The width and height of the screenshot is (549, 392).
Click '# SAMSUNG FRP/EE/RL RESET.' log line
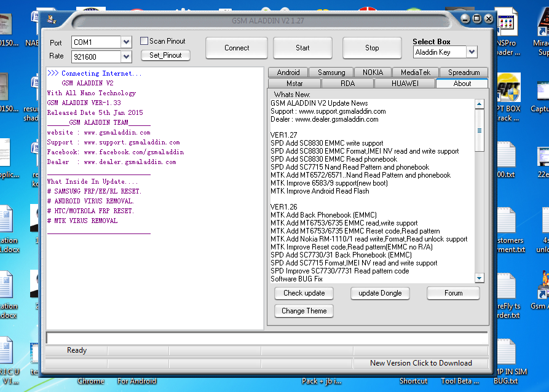coord(94,192)
